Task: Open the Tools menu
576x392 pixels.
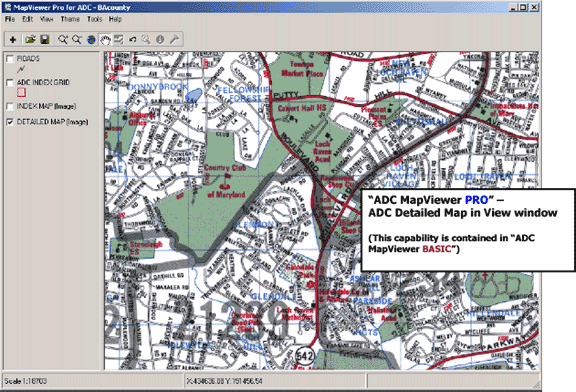Action: pos(94,19)
